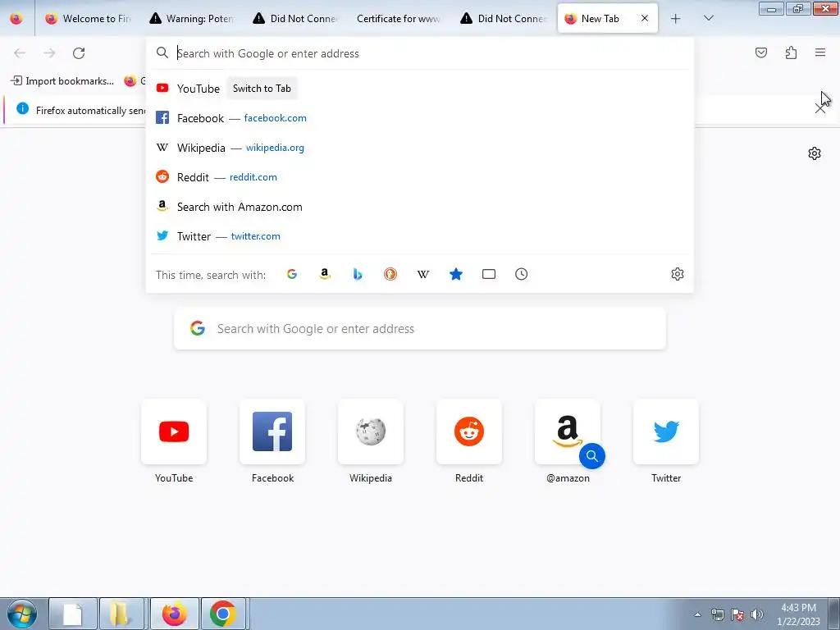Personalize new tab with gear icon
This screenshot has height=630, width=840.
point(815,153)
